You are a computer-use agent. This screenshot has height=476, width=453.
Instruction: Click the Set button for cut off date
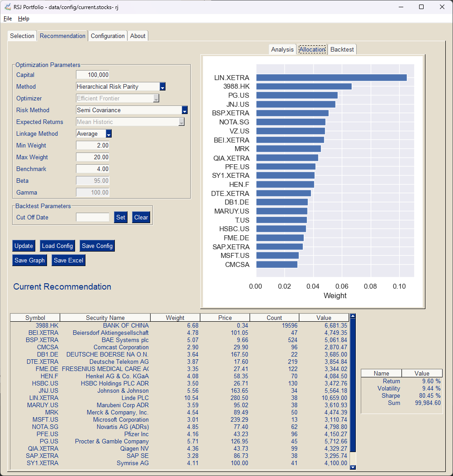pyautogui.click(x=121, y=217)
